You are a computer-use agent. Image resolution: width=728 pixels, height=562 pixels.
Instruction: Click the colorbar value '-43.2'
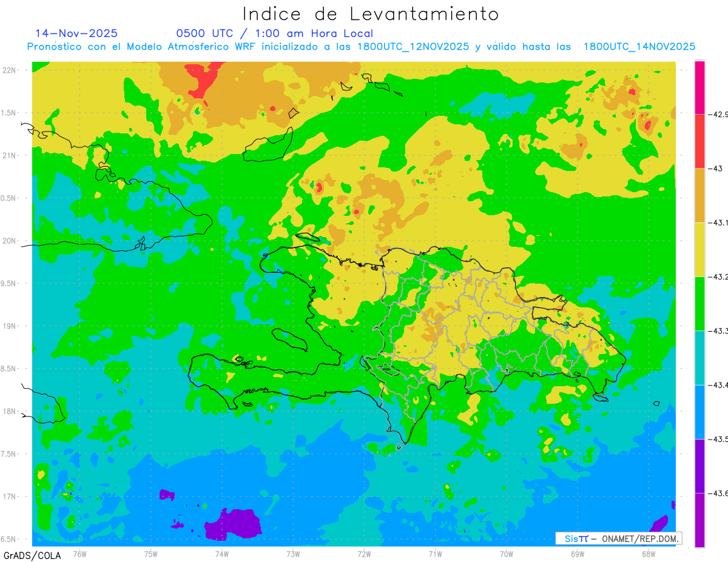[718, 276]
